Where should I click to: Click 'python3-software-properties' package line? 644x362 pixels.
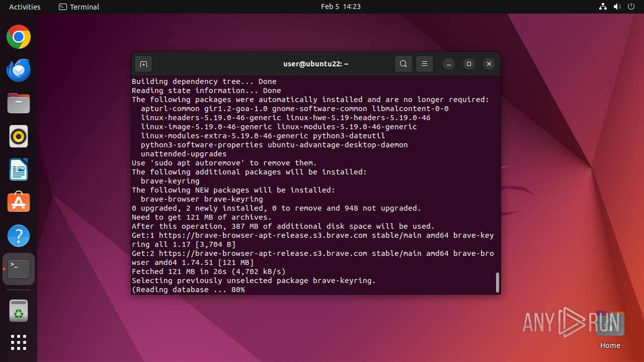pyautogui.click(x=274, y=145)
